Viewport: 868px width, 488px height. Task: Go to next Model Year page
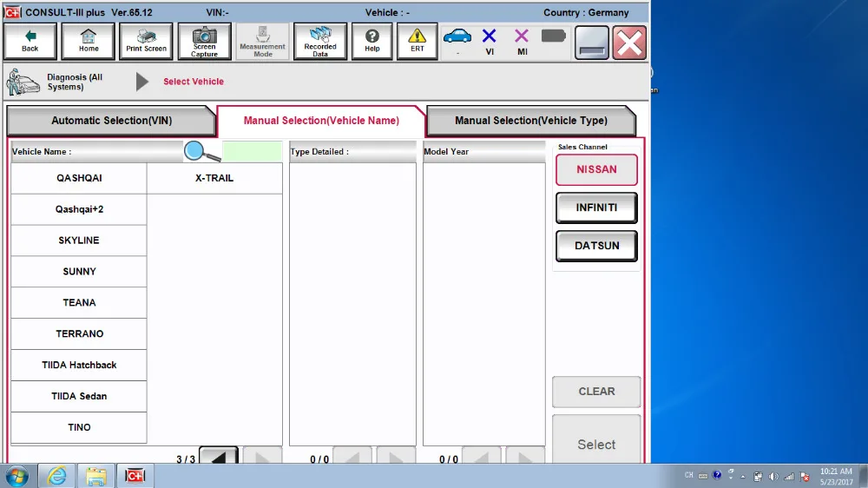click(x=525, y=455)
